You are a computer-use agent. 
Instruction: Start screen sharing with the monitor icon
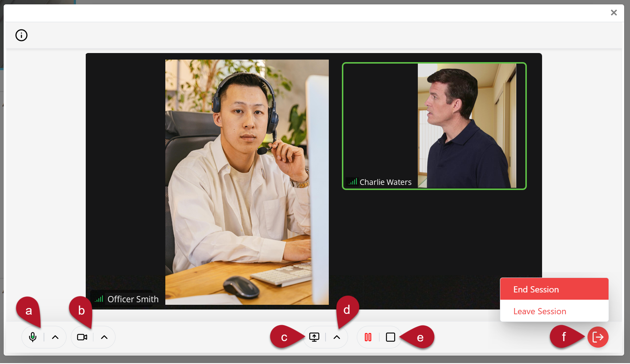coord(314,337)
